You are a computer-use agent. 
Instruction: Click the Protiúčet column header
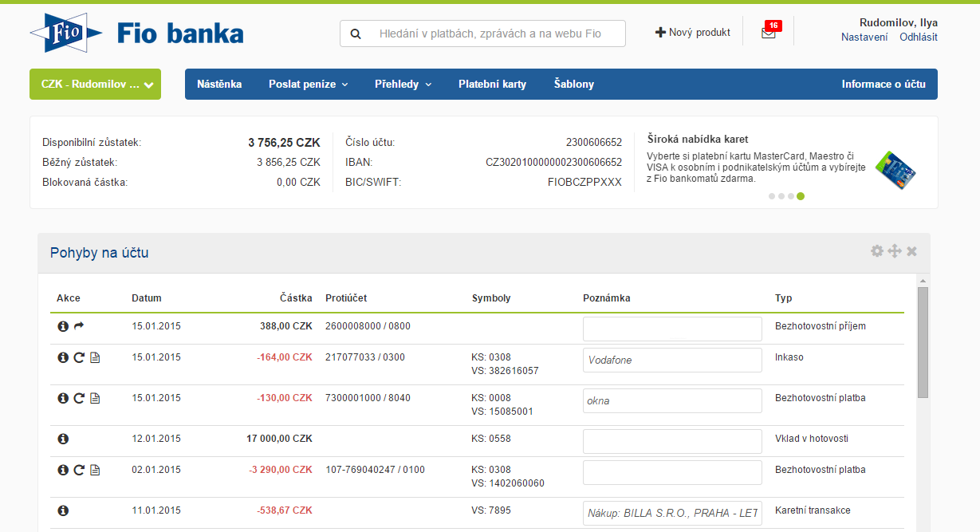[346, 298]
